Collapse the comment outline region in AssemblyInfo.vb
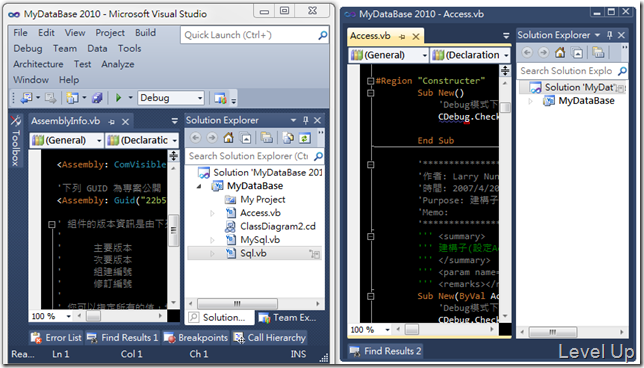The width and height of the screenshot is (644, 368). click(x=52, y=224)
